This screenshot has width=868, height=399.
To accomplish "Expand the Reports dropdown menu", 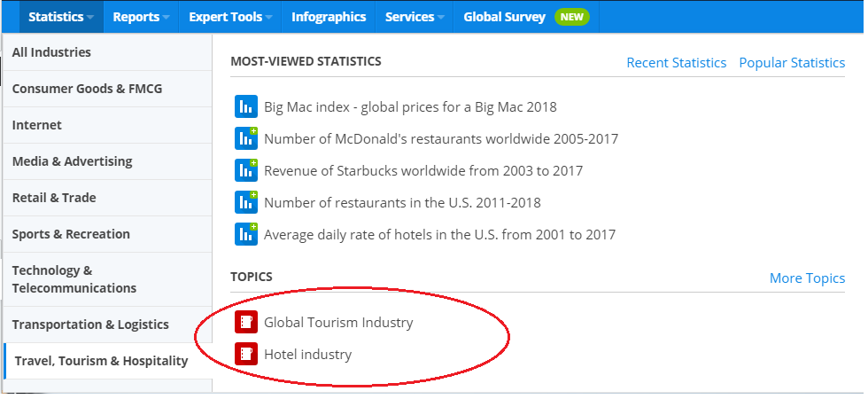I will [142, 17].
